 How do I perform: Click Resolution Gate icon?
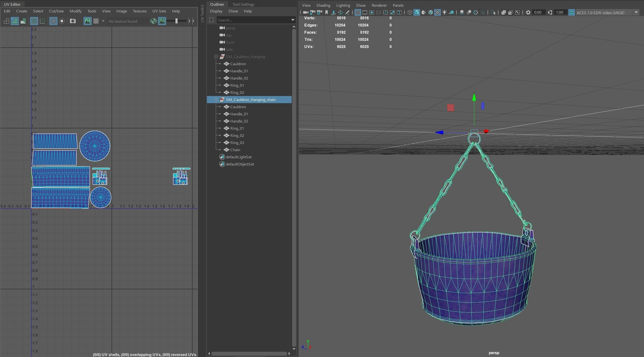(x=372, y=12)
